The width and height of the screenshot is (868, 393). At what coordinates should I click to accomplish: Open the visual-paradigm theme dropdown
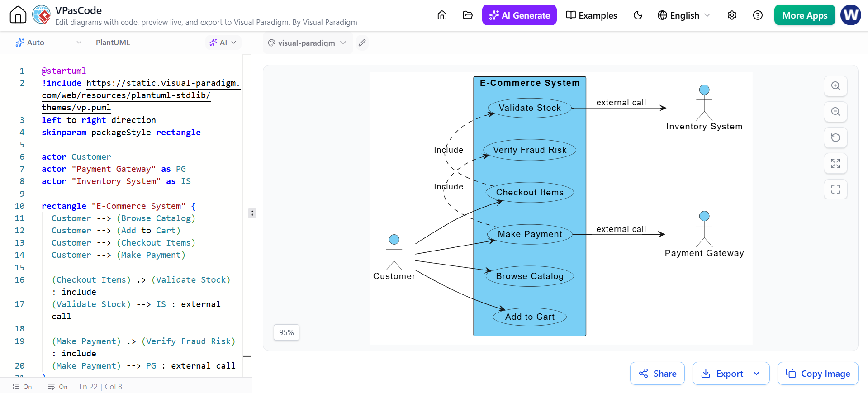307,43
